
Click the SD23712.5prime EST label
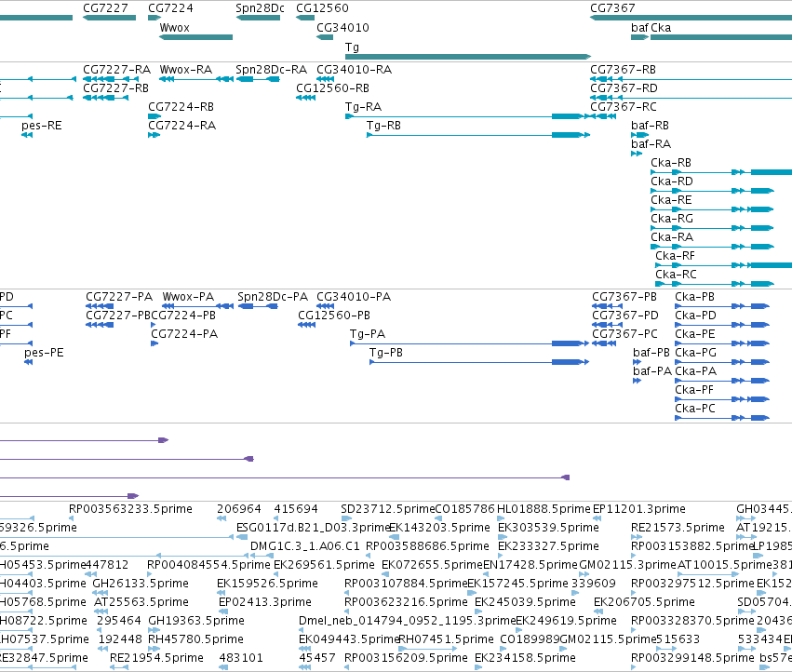tap(387, 509)
